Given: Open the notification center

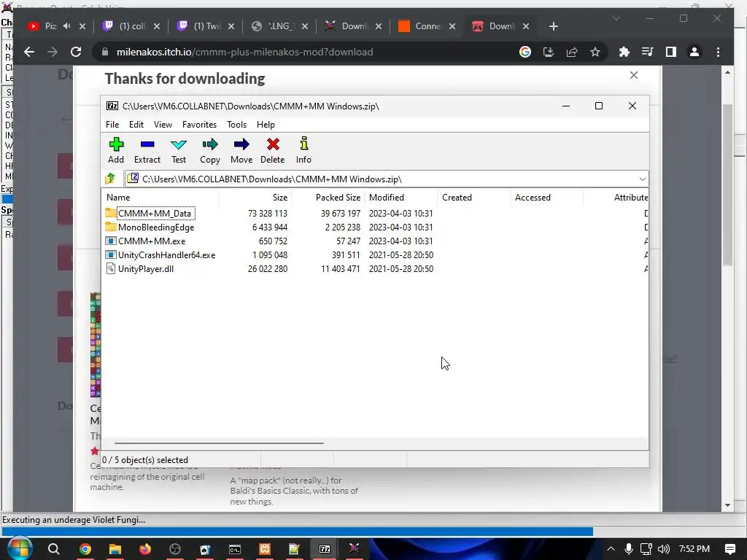Looking at the screenshot, I should pos(729,549).
